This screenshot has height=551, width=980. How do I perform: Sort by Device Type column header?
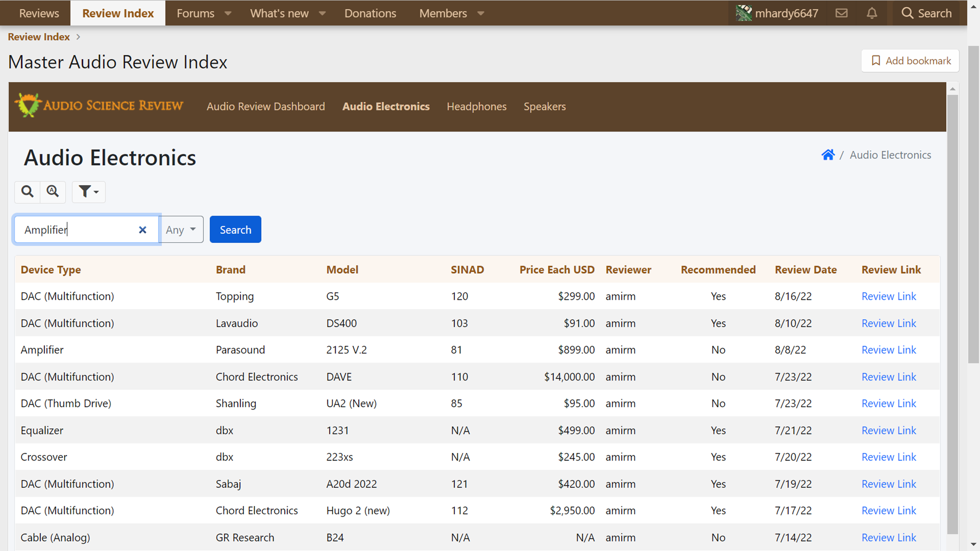[x=50, y=270]
